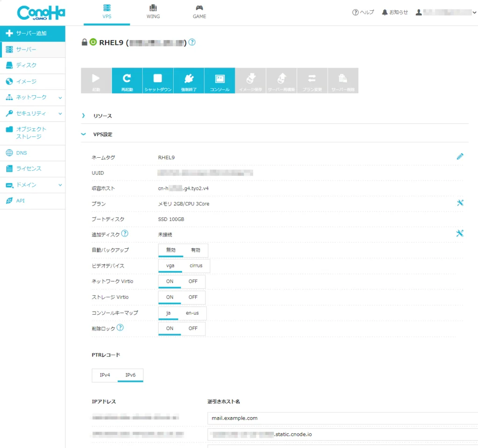Click the wrench settings icon beside プラン

pyautogui.click(x=460, y=203)
